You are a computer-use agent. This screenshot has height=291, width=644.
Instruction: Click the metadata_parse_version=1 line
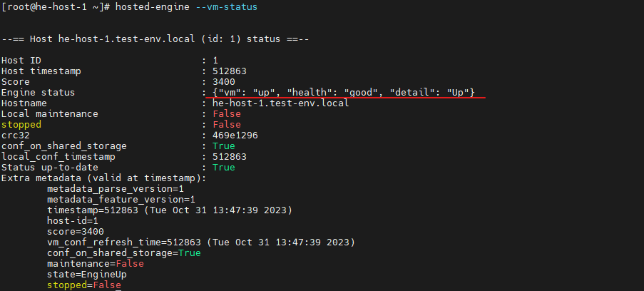(116, 189)
